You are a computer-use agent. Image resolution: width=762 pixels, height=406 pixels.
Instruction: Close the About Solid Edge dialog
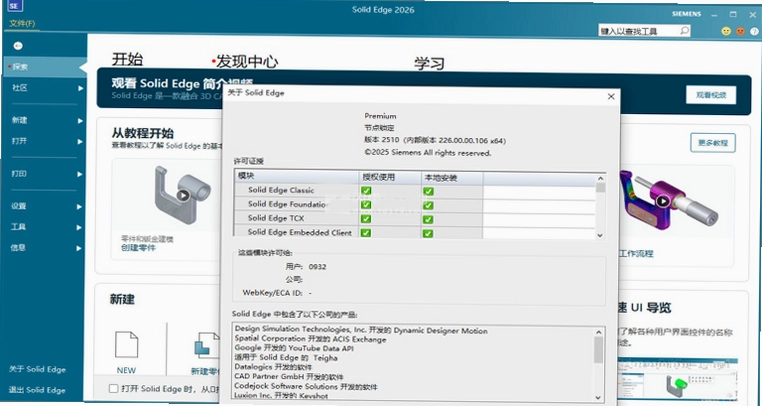tap(611, 96)
